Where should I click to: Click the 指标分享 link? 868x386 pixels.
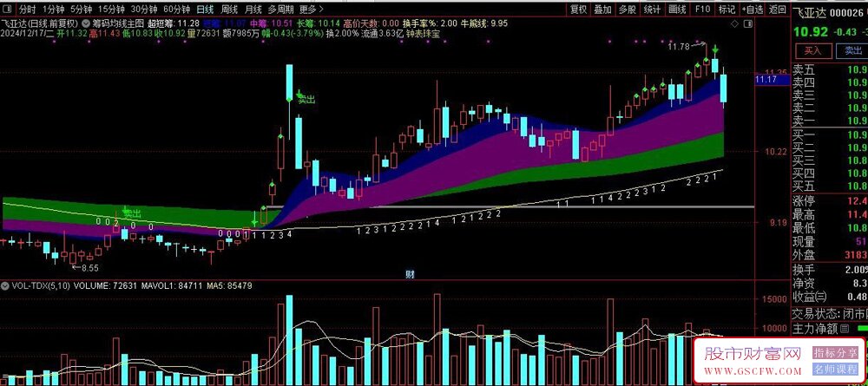[835, 352]
